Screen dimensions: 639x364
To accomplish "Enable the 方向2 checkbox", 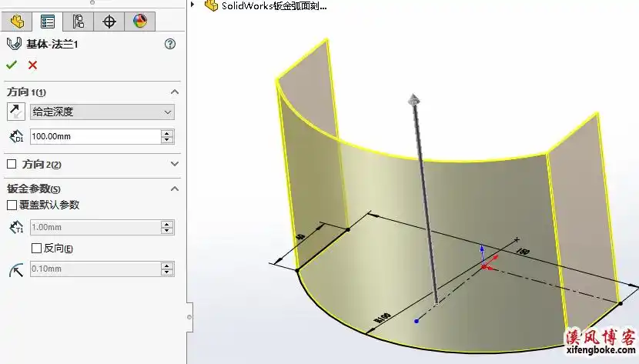I will tap(12, 164).
